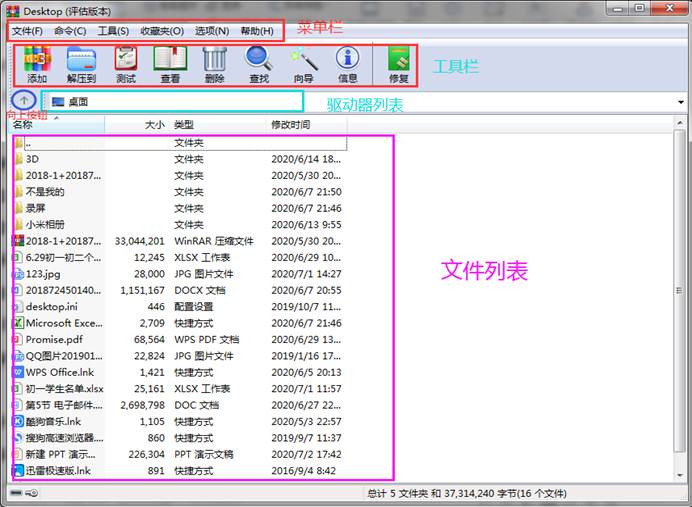Click the 查找 (Find) magnifier icon
Viewport: 692px width, 507px height.
259,62
